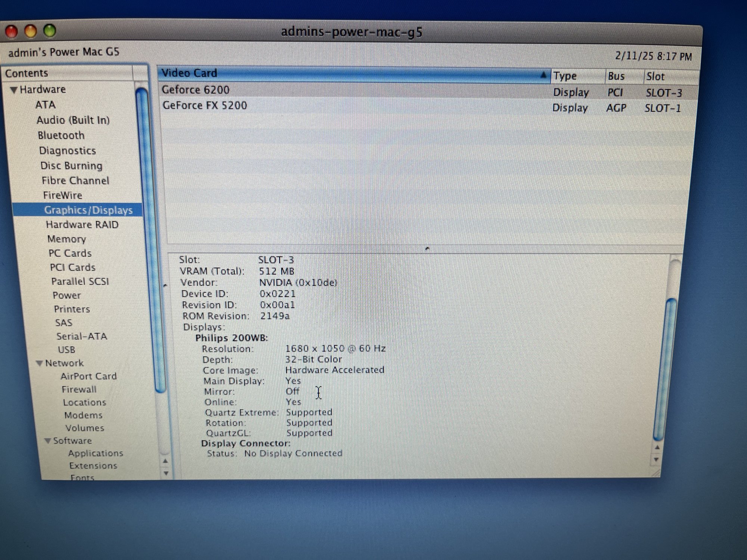Click the No Display Connected status
This screenshot has width=747, height=560.
click(x=293, y=453)
